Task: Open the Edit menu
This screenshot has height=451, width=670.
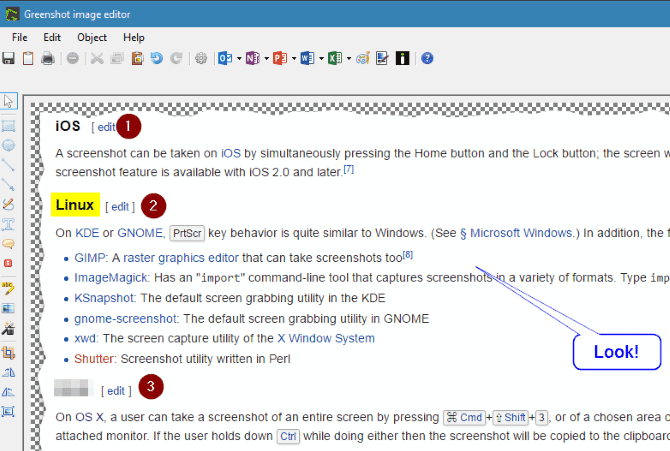Action: [52, 38]
